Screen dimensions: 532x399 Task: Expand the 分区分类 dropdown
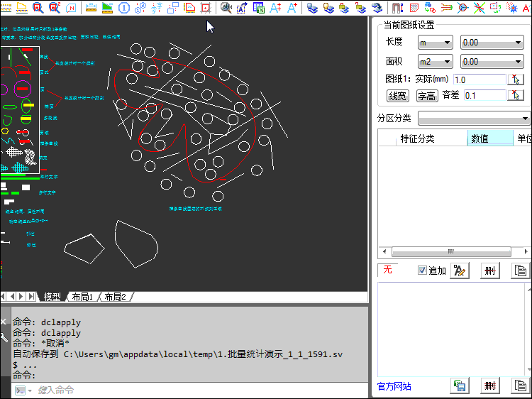coord(474,118)
